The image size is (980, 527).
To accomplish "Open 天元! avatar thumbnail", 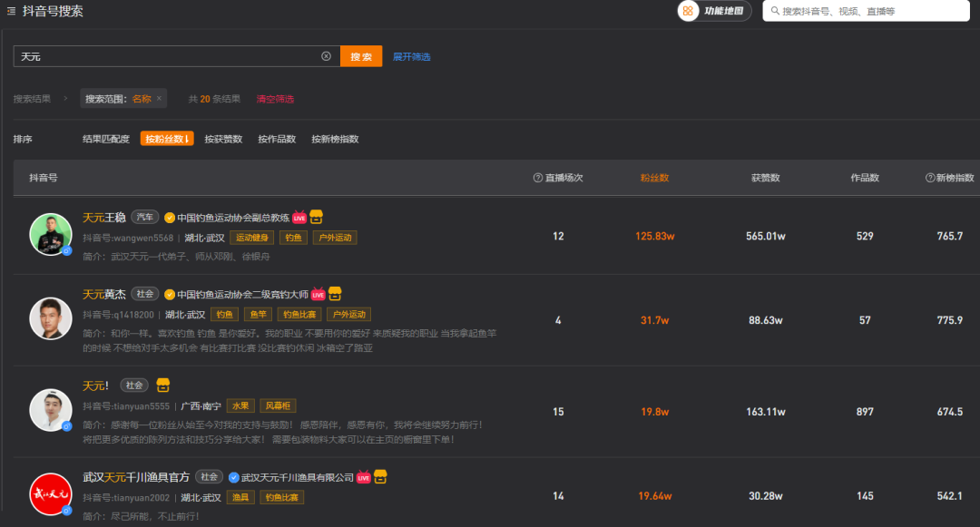I will click(51, 410).
